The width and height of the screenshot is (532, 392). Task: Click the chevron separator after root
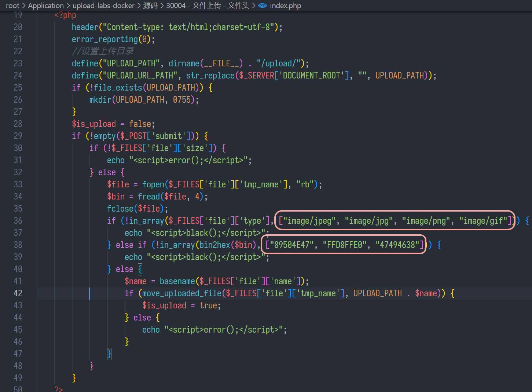click(x=23, y=6)
